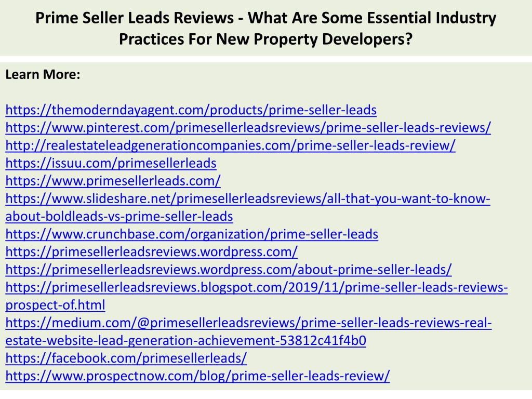Click the 'Prime Seller Leads Reviews' title line
532x399 pixels.
tap(266, 18)
